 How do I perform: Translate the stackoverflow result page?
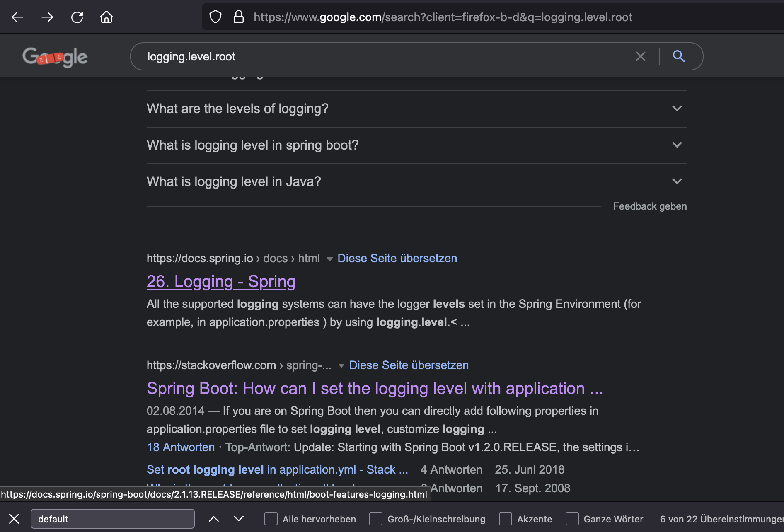(409, 365)
